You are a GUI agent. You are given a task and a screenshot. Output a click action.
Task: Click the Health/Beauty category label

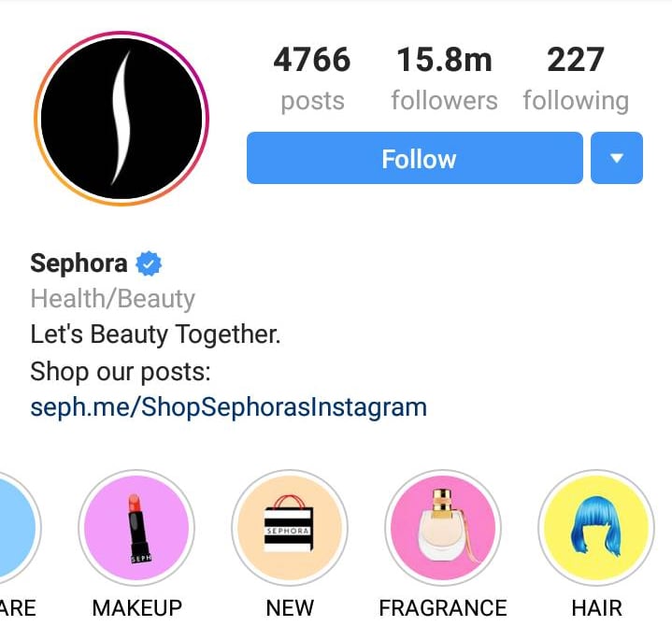coord(113,299)
